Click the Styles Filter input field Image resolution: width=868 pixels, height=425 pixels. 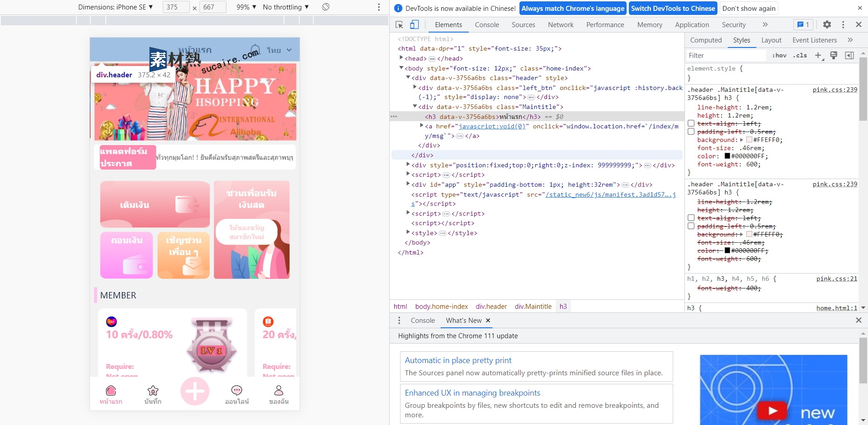[x=726, y=55]
